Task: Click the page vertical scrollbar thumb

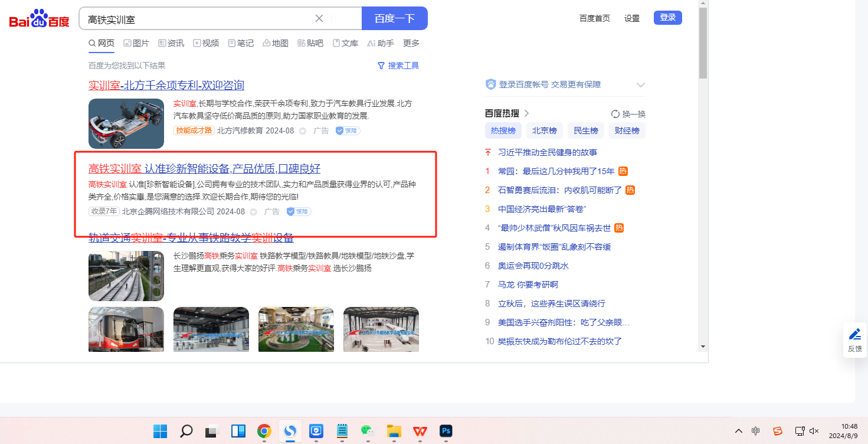Action: coord(702,44)
